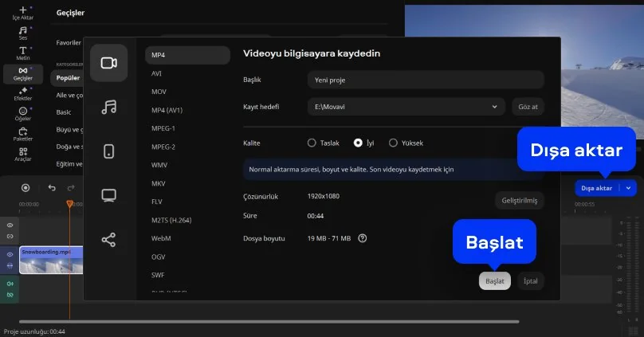Choose the SWF format
The width and height of the screenshot is (644, 337).
[x=158, y=275]
